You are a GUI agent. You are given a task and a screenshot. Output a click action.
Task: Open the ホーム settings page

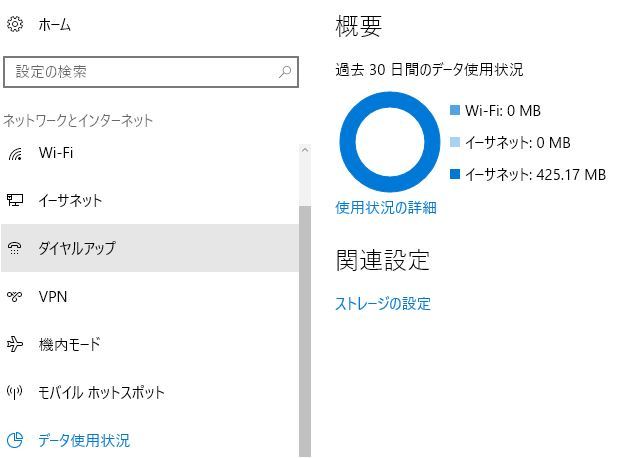pyautogui.click(x=54, y=24)
